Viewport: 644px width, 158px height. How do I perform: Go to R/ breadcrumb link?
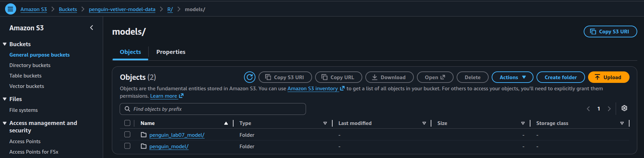170,9
